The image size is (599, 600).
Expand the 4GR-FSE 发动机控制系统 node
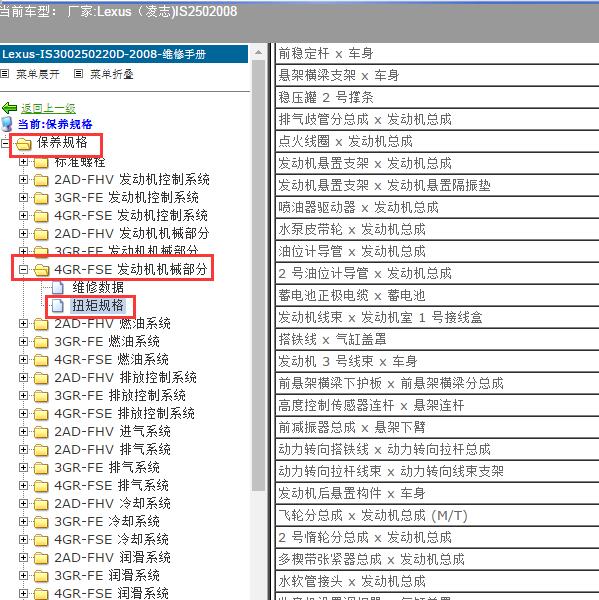(23, 215)
